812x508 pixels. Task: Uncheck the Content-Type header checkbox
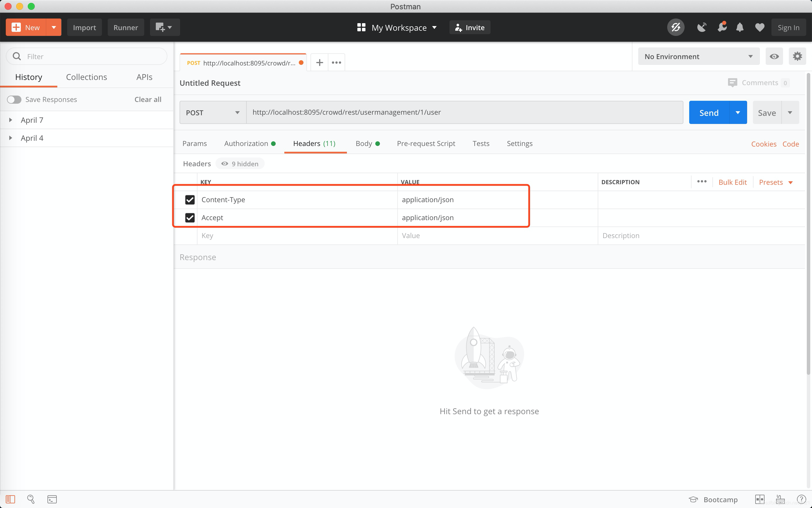click(x=190, y=200)
